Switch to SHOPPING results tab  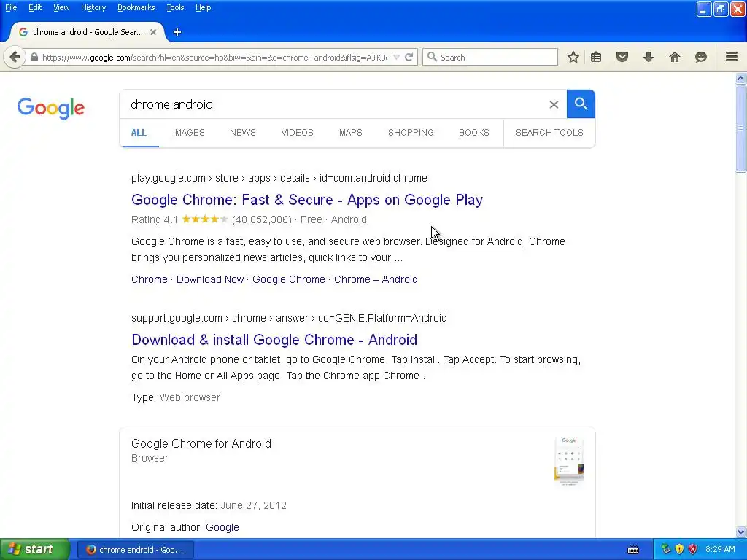click(x=411, y=133)
